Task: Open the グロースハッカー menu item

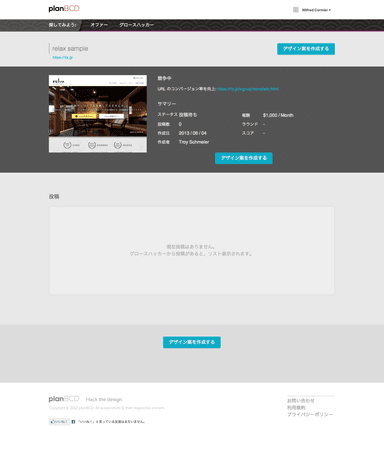Action: pos(137,25)
